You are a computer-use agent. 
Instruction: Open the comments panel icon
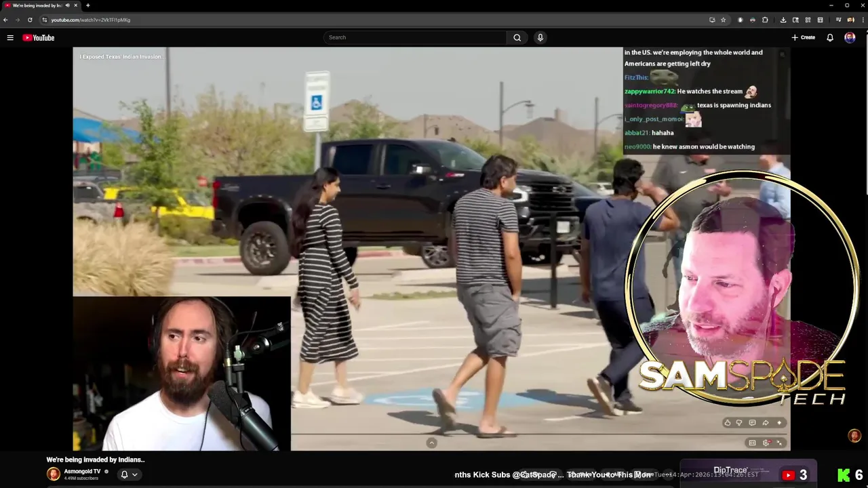pos(752,423)
